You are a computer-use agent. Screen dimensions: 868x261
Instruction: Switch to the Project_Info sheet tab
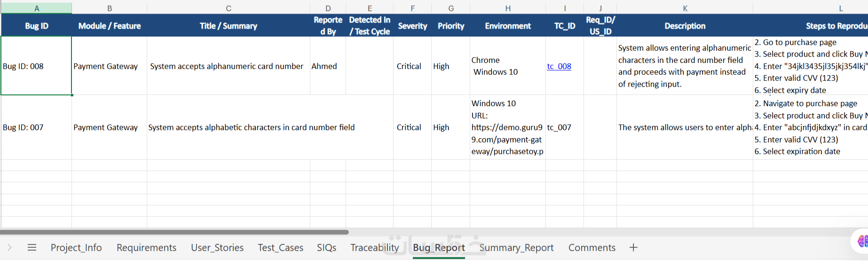[x=76, y=247]
